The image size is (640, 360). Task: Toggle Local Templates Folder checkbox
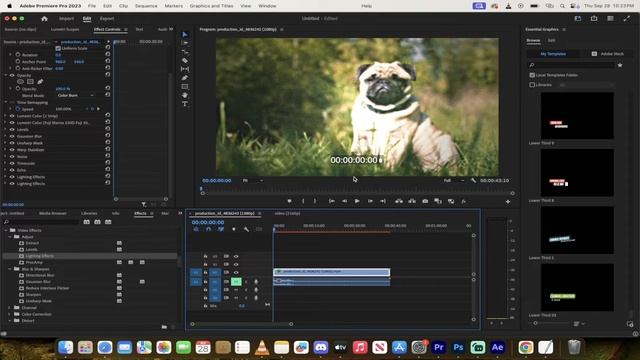pos(532,75)
